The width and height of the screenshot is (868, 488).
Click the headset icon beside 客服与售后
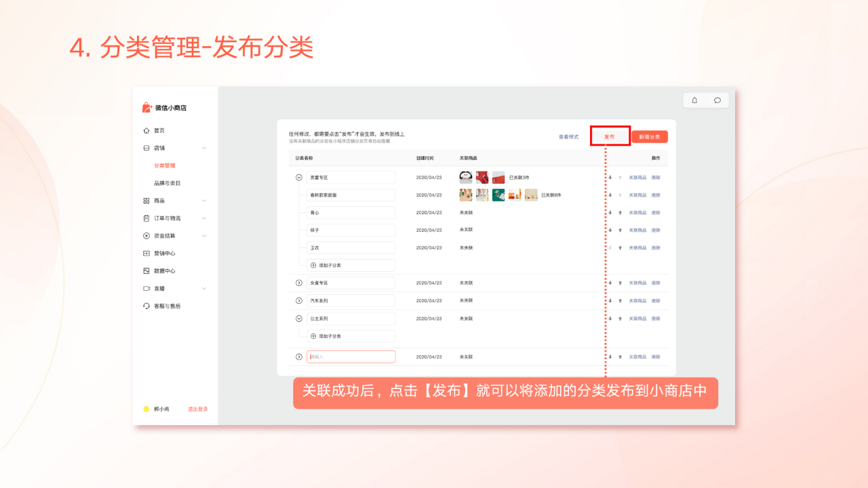(146, 306)
